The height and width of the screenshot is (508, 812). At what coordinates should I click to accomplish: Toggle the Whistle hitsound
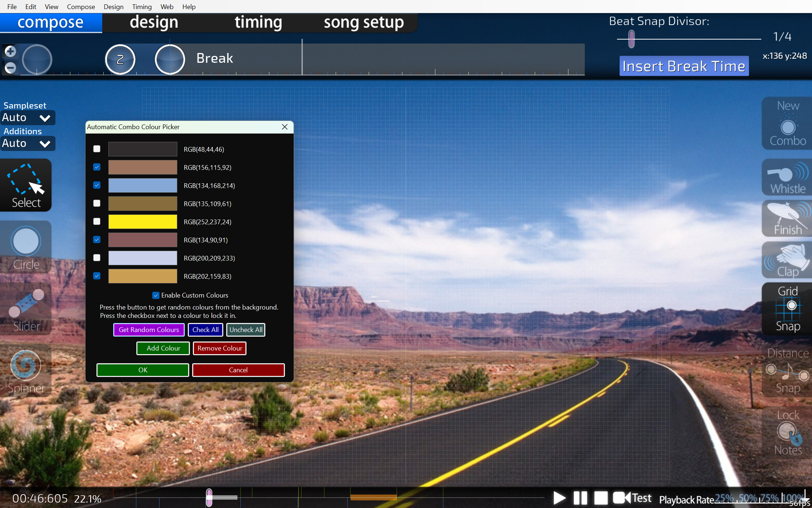787,178
